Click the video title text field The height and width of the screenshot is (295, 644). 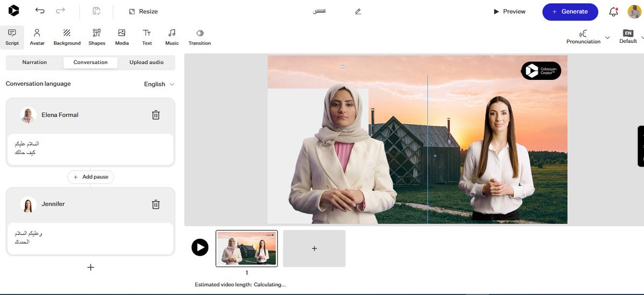coord(319,11)
